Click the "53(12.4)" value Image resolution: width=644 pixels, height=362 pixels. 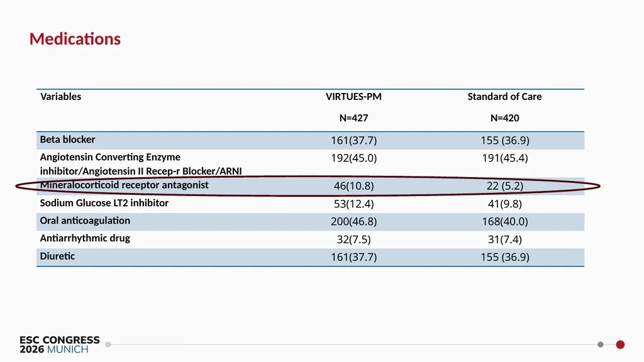click(x=353, y=204)
